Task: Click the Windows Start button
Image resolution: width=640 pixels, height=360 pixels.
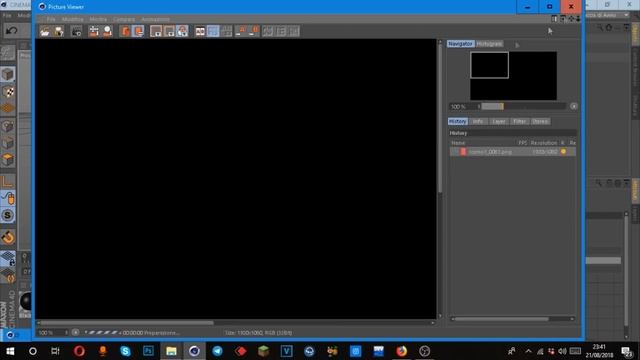Action: (x=10, y=351)
